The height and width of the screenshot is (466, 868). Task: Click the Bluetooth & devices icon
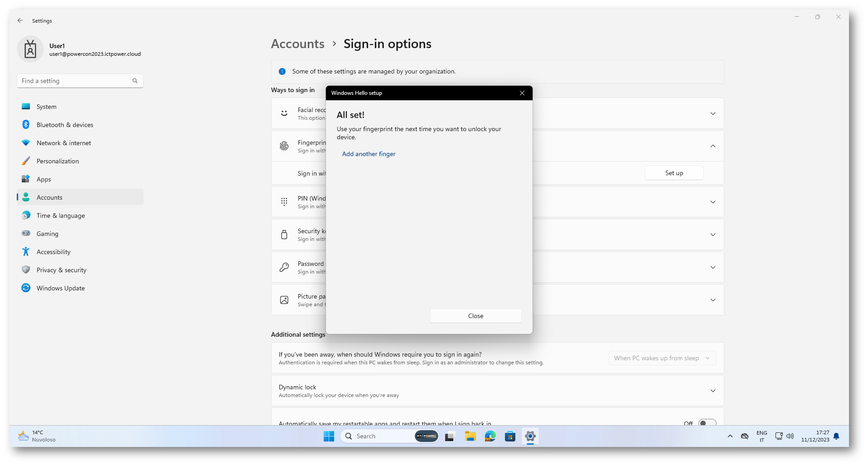26,125
